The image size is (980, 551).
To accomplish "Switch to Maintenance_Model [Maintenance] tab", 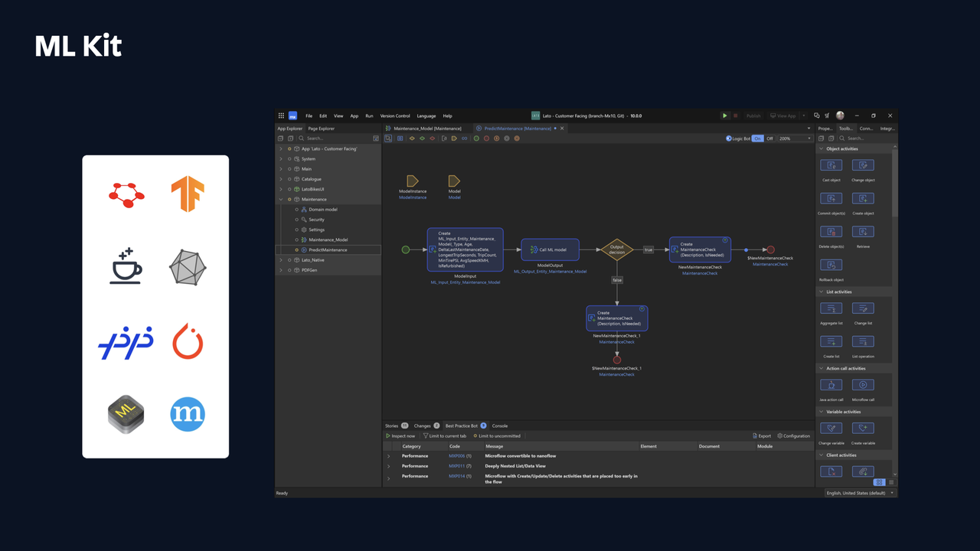I will tap(427, 129).
